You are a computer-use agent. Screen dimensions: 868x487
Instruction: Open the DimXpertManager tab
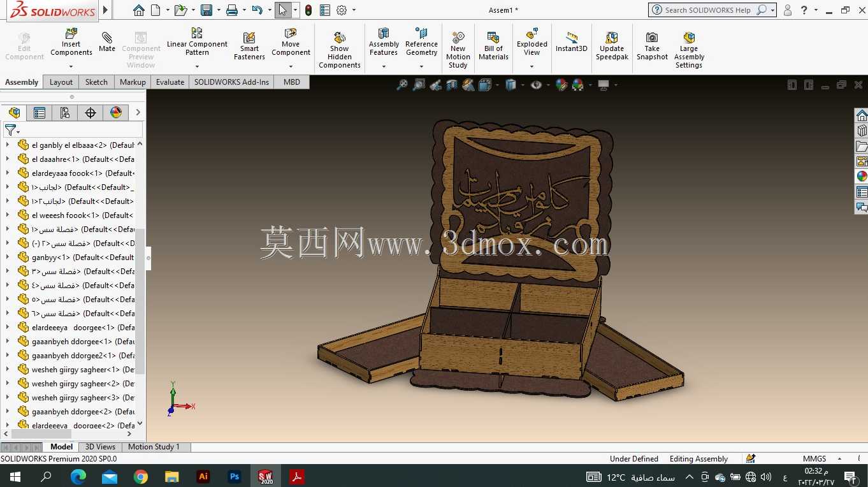click(x=90, y=113)
